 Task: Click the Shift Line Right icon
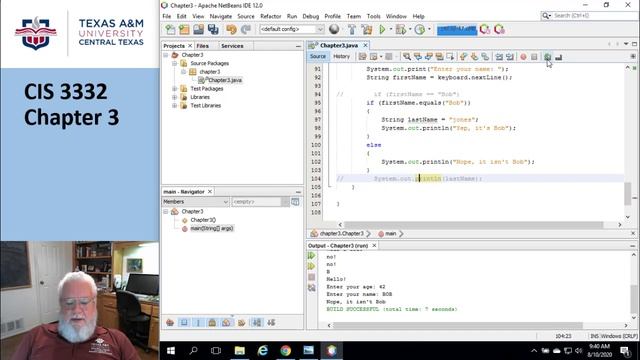click(509, 57)
